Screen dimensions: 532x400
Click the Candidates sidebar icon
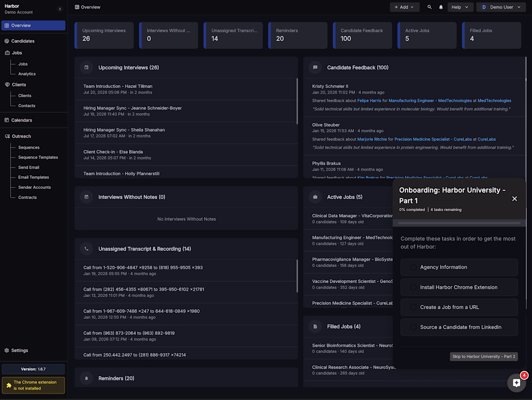click(x=7, y=41)
